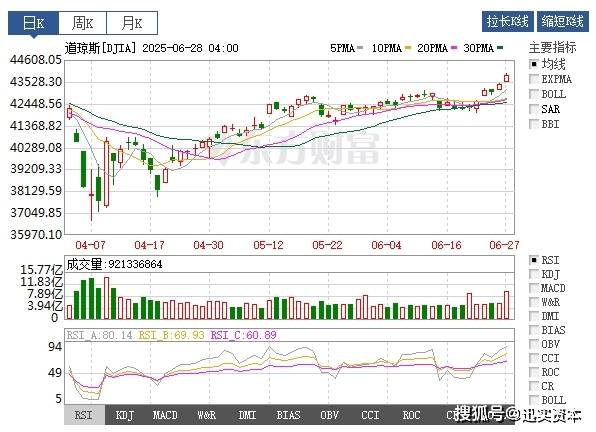Image resolution: width=596 pixels, height=432 pixels.
Task: Open the RSI tab in bottom indicator bar
Action: tap(84, 415)
